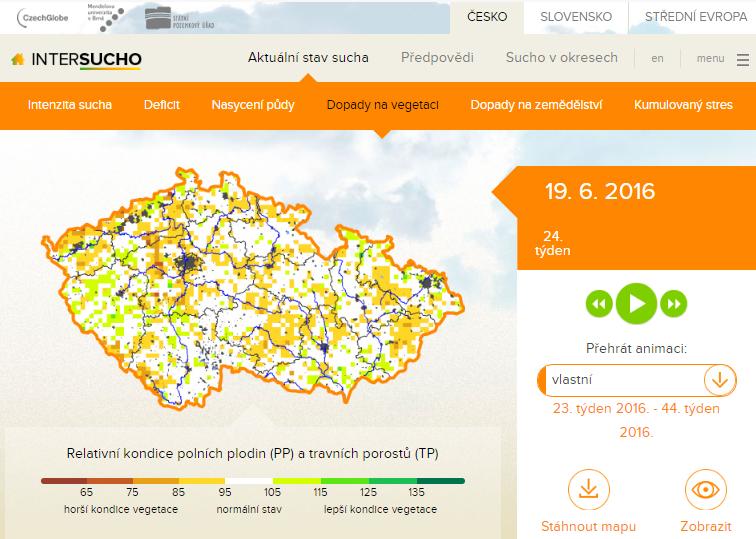
Task: Select the Intenzita sucha submenu
Action: tap(70, 105)
